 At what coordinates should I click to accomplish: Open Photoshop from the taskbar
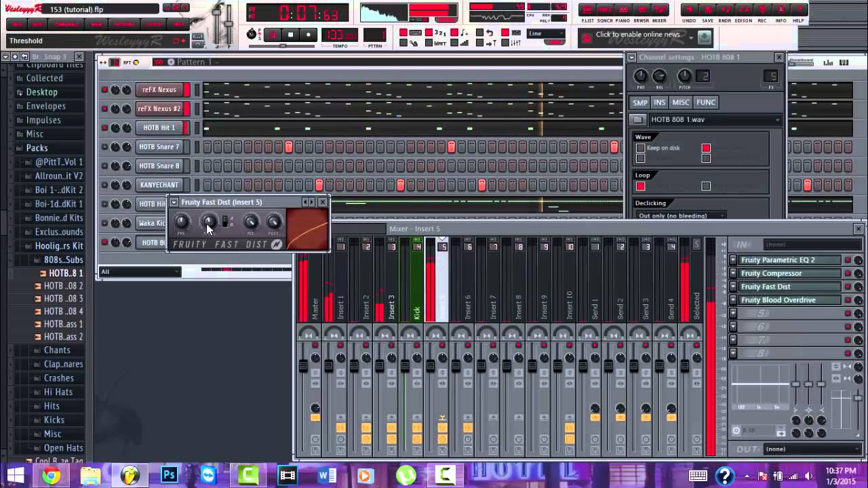169,476
